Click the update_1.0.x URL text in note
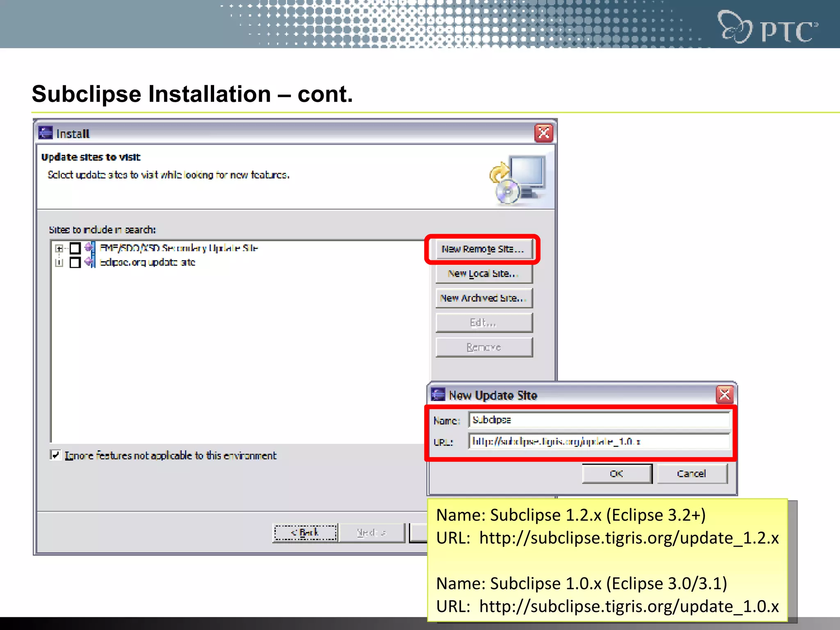This screenshot has height=630, width=840. (x=629, y=607)
